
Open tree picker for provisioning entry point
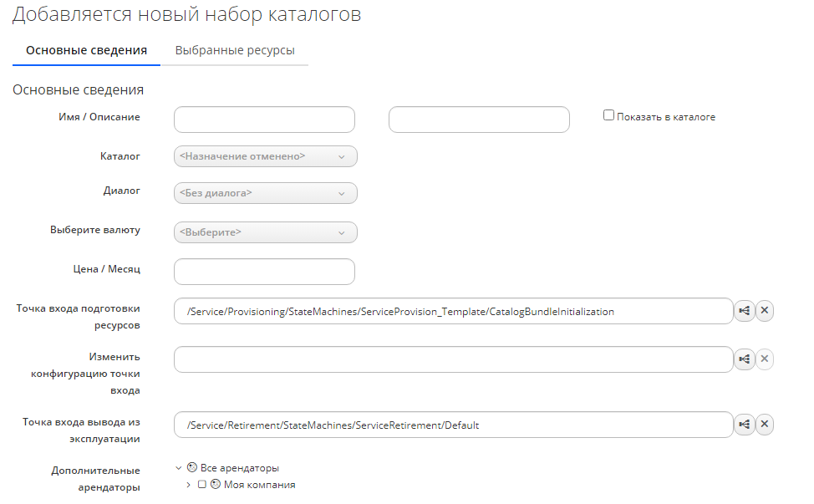744,311
